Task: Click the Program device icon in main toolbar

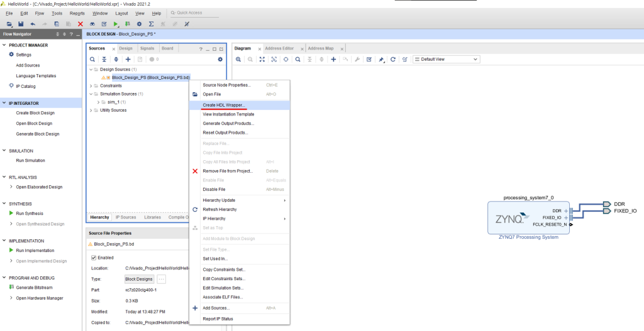Action: coord(128,24)
